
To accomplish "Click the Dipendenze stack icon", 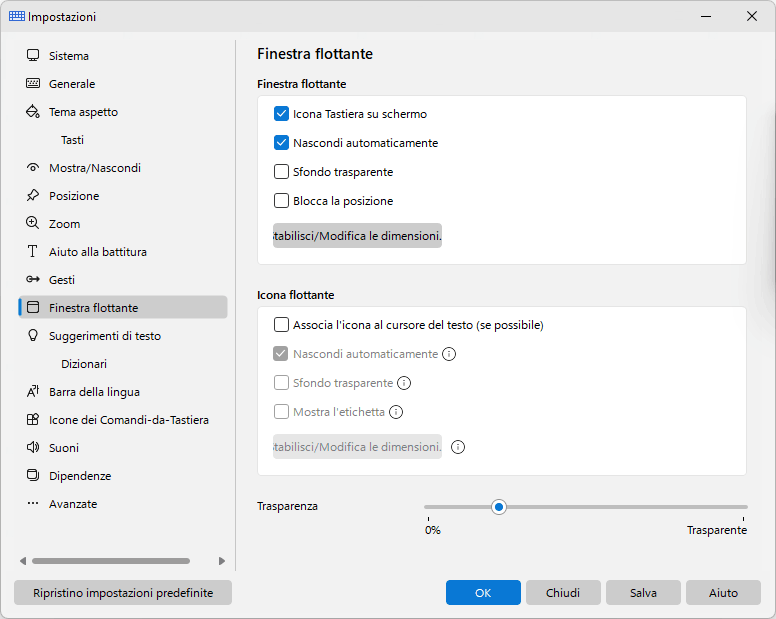I will [x=33, y=476].
